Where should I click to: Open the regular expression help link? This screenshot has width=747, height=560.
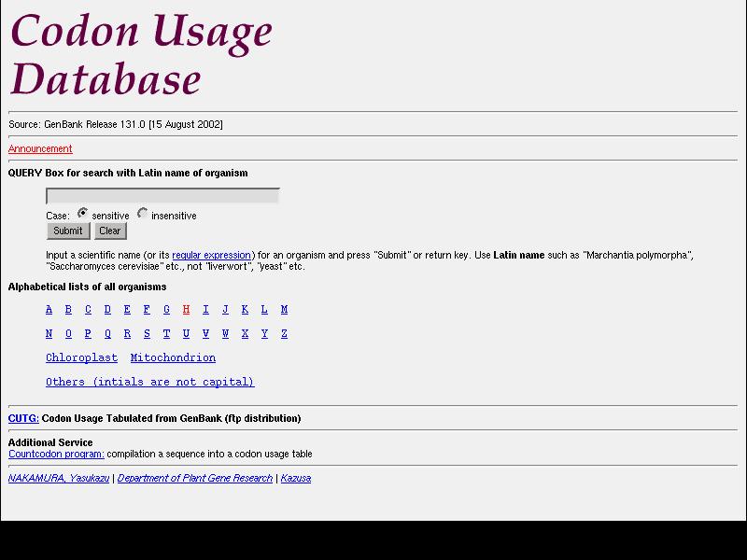point(211,256)
